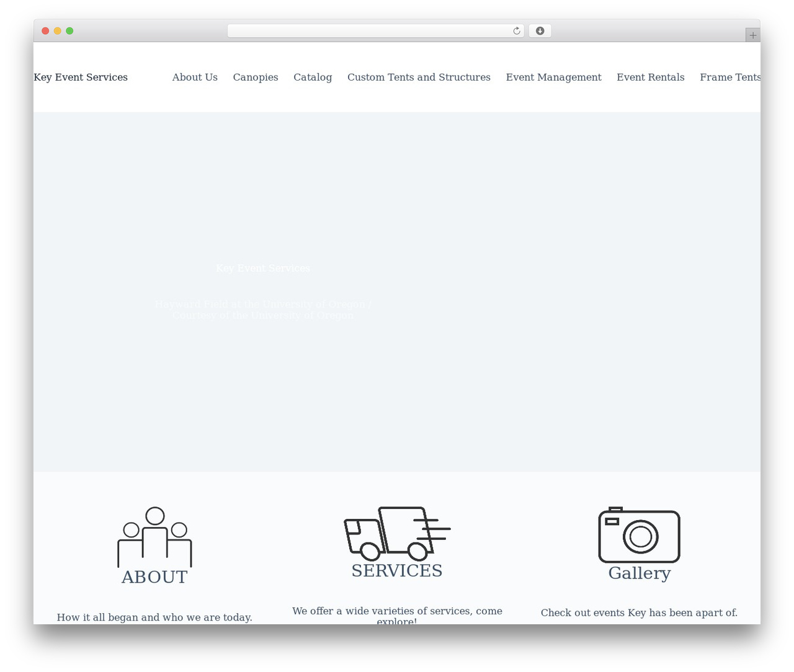Click the SERVICES heading
The width and height of the screenshot is (794, 672).
[397, 570]
